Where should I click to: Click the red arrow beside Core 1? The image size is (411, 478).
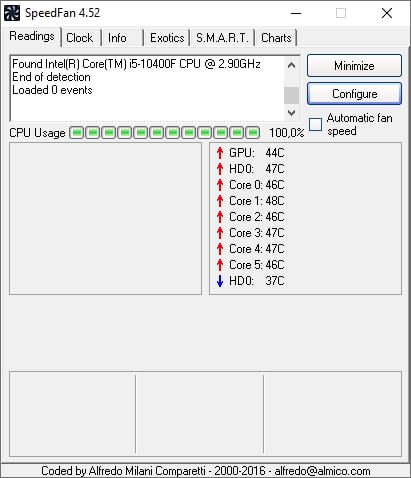220,201
